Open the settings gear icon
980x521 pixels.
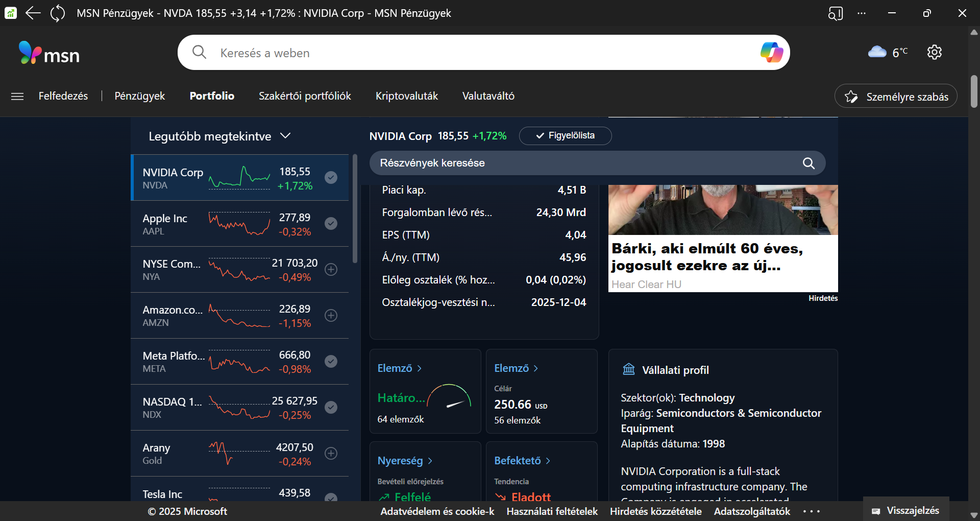pos(934,52)
